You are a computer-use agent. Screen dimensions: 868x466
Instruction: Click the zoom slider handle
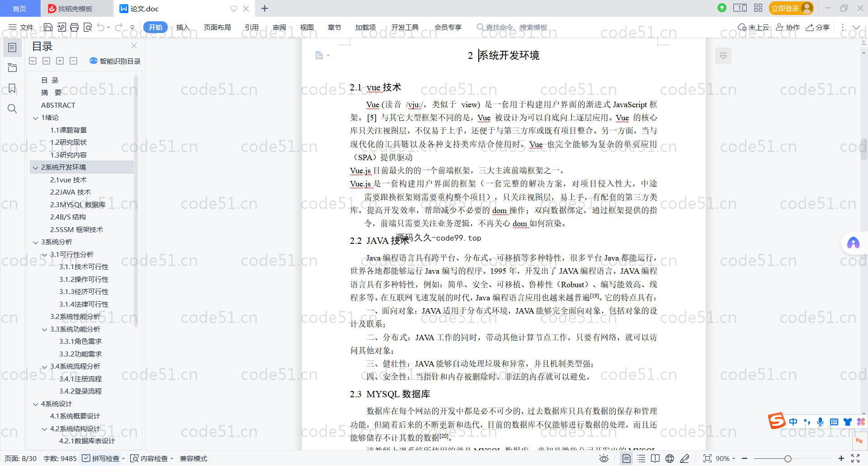pos(788,458)
